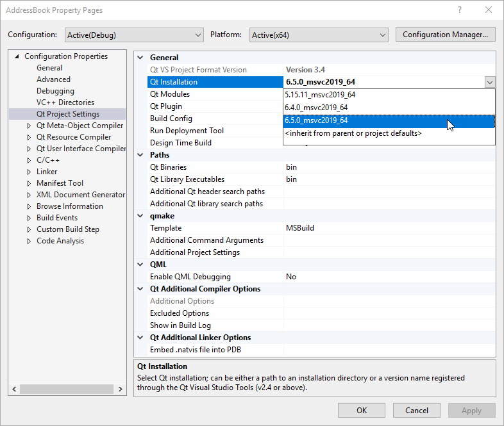
Task: Choose 5.15.11_msvc2019_64 from the Qt list
Action: [x=321, y=95]
